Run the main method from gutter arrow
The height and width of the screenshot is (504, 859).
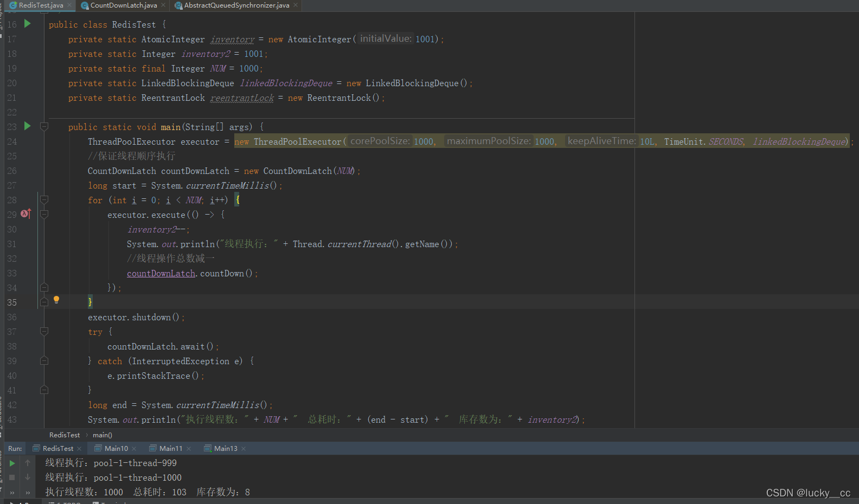(28, 126)
